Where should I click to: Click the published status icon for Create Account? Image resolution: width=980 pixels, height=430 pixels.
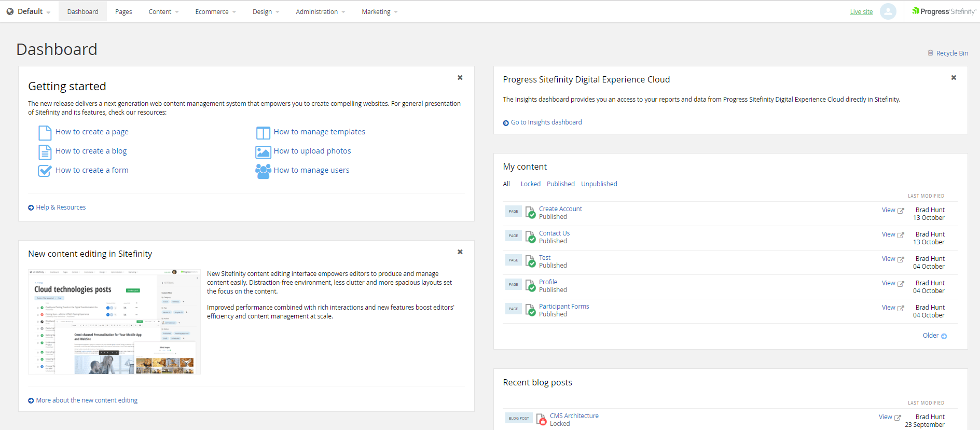pos(530,212)
